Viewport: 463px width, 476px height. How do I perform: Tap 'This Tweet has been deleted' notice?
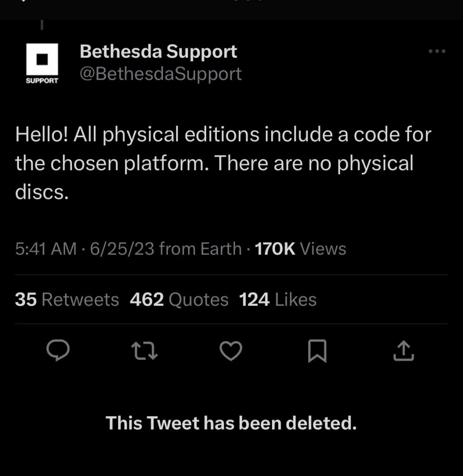point(231,423)
